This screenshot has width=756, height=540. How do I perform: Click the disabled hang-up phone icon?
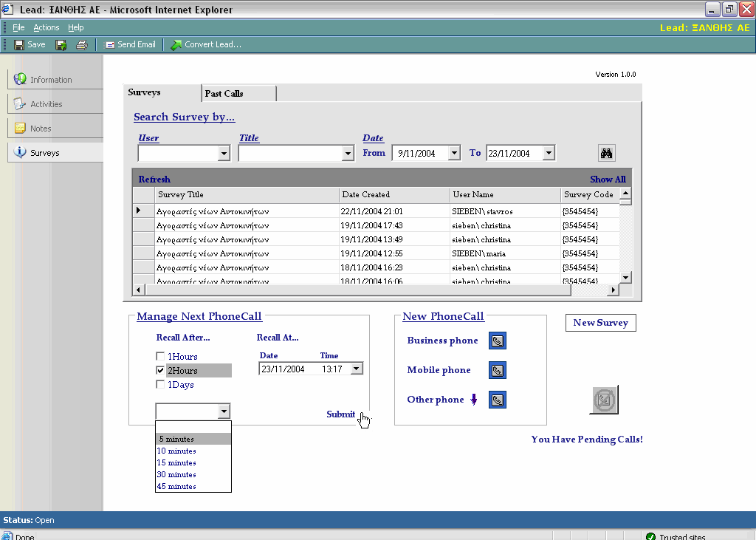click(604, 400)
